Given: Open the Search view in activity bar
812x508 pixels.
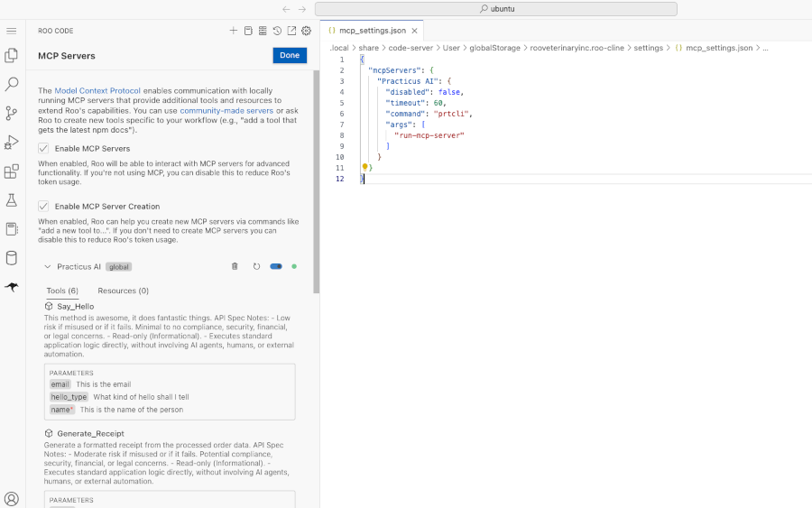Looking at the screenshot, I should [x=12, y=84].
